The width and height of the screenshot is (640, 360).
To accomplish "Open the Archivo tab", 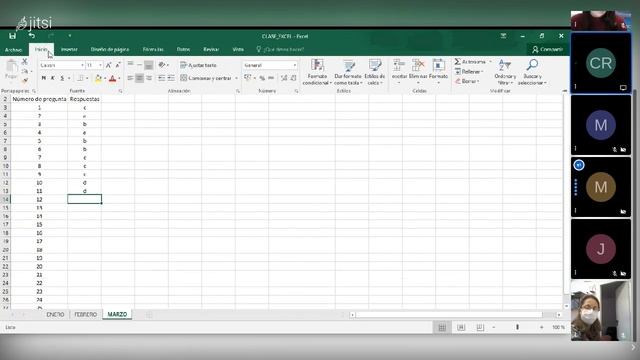I will click(x=13, y=50).
